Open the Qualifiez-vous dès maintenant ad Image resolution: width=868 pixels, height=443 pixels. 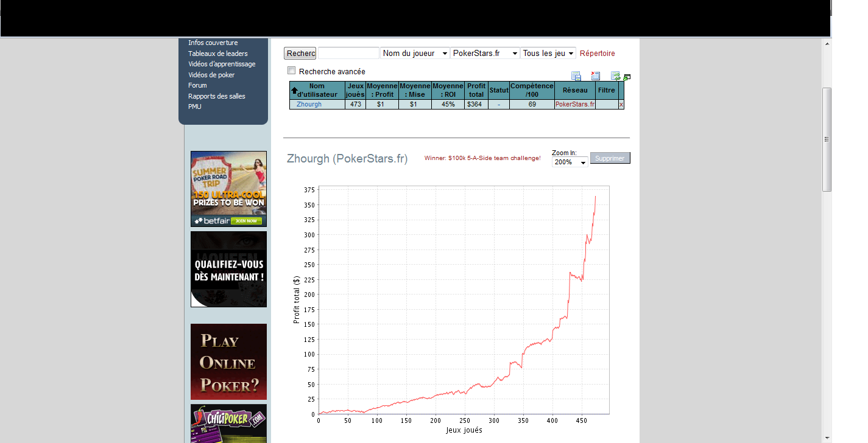point(228,269)
